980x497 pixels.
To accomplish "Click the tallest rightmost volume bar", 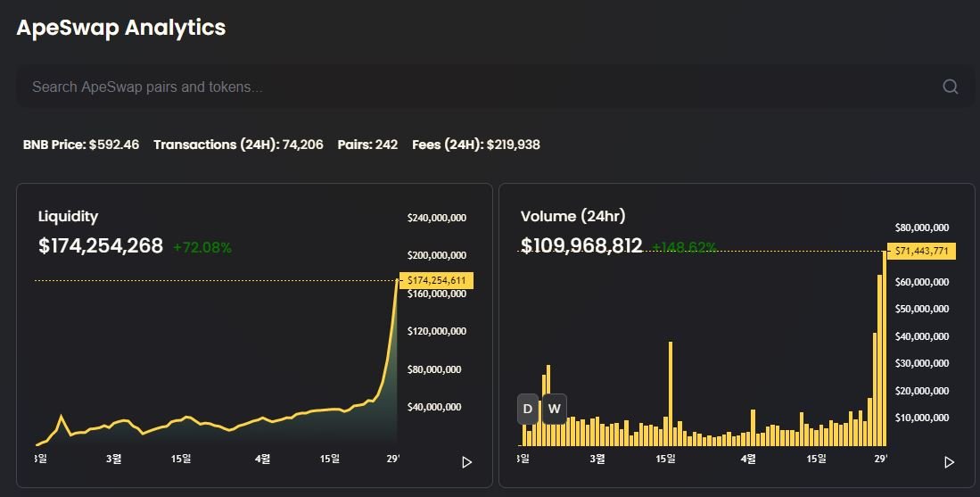I will click(885, 348).
